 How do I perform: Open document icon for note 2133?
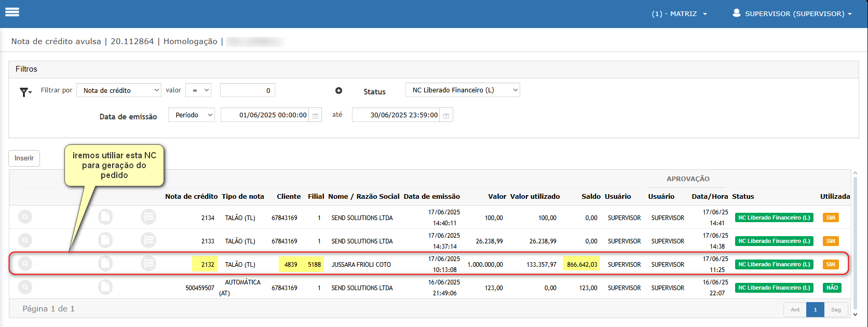[x=105, y=240]
